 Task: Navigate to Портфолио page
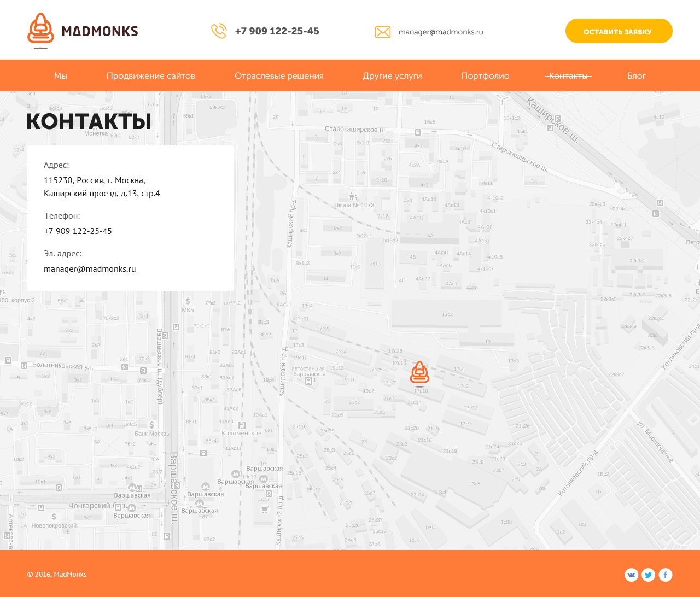(485, 76)
